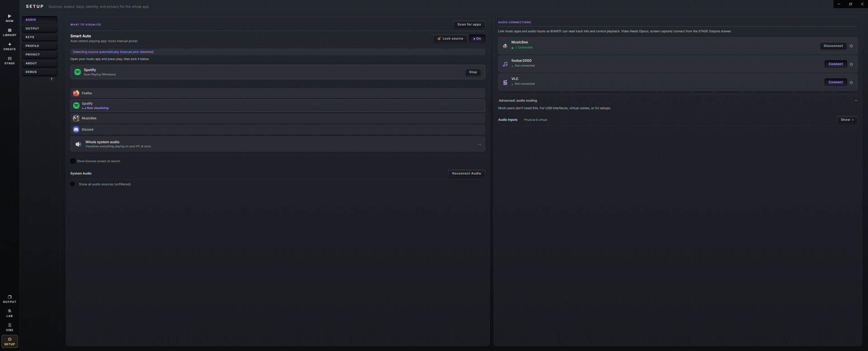The image size is (868, 351).
Task: Toggle the Lock source button
Action: coord(450,38)
